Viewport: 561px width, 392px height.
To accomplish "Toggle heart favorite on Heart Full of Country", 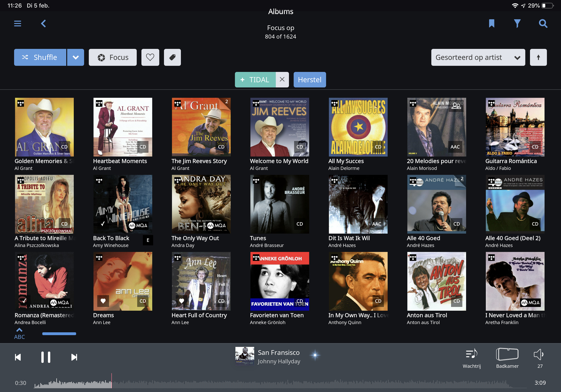I will (182, 301).
